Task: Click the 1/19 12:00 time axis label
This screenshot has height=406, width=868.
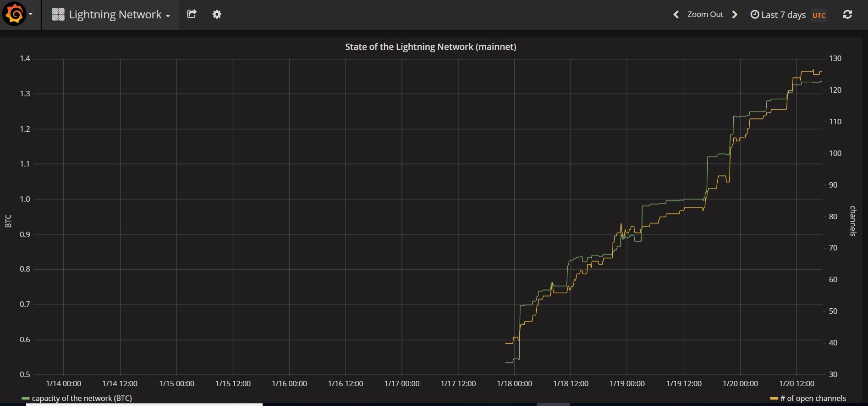Action: 684,384
